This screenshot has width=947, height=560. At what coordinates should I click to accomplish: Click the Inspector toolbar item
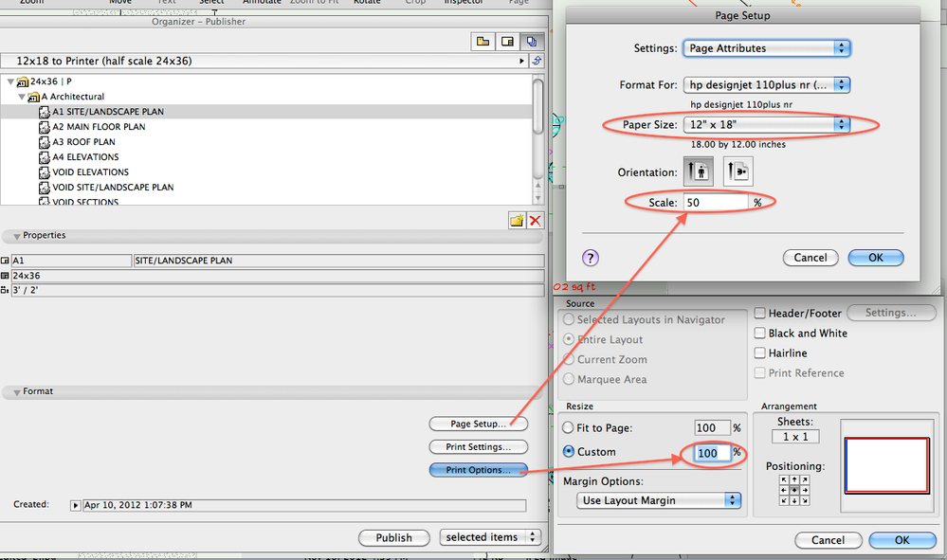(463, 3)
